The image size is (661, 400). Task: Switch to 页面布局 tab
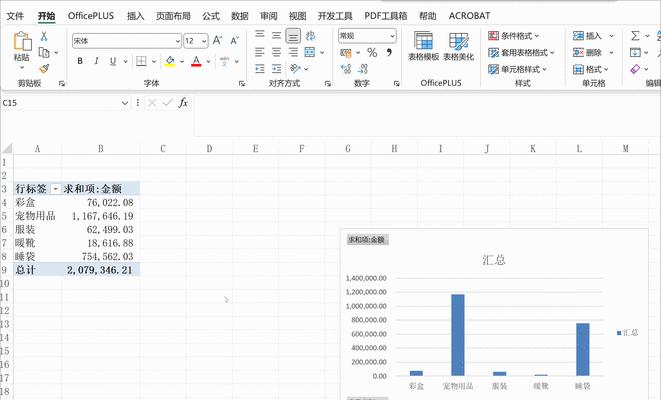(173, 16)
